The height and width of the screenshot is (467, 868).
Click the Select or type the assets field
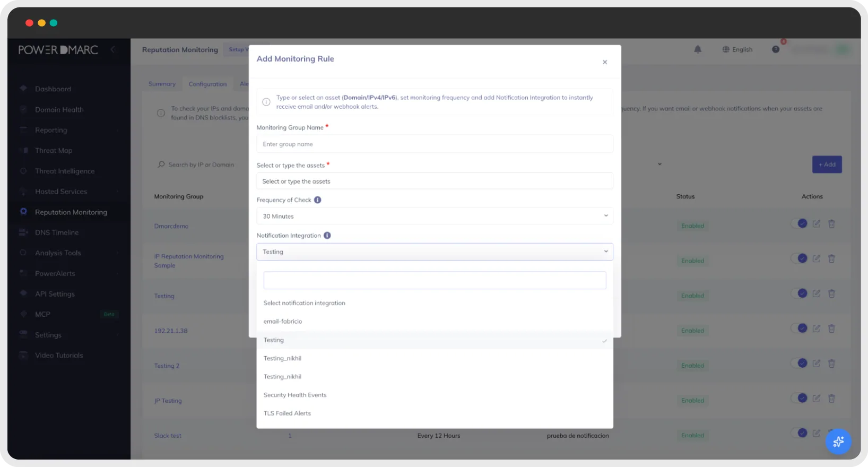(x=435, y=181)
